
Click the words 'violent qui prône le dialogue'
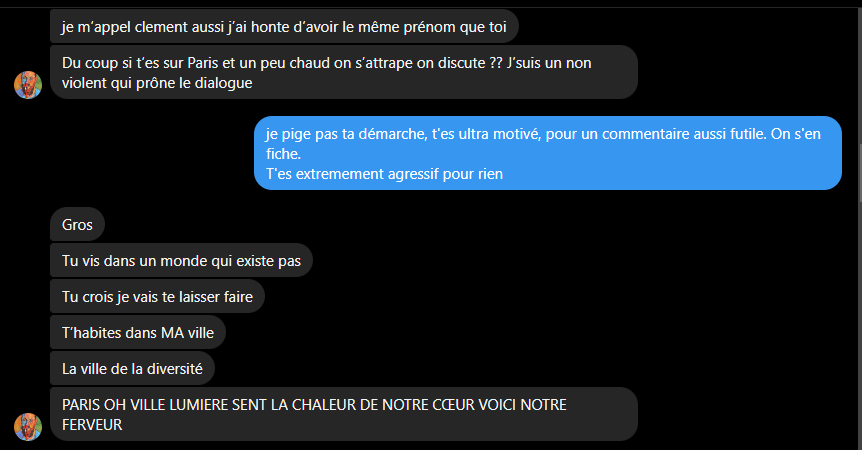tap(157, 83)
